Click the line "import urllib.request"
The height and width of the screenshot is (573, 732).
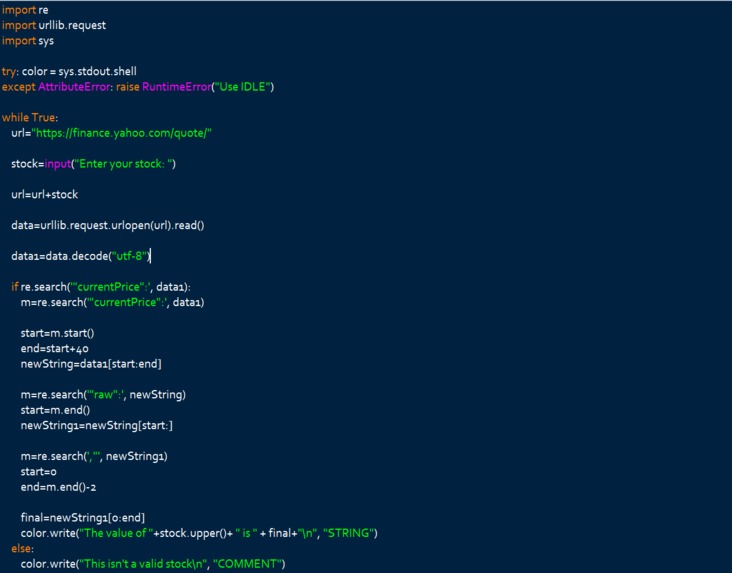pos(54,25)
